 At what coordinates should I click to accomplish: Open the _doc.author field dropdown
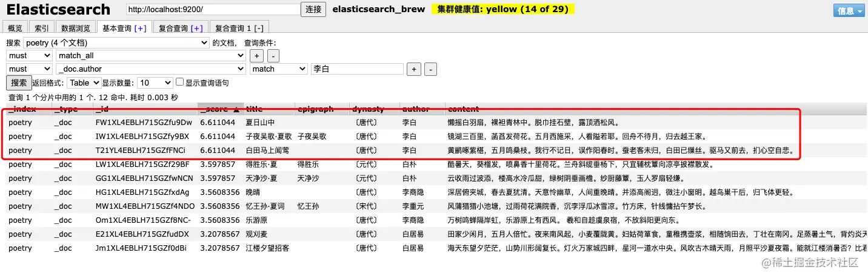click(x=150, y=69)
